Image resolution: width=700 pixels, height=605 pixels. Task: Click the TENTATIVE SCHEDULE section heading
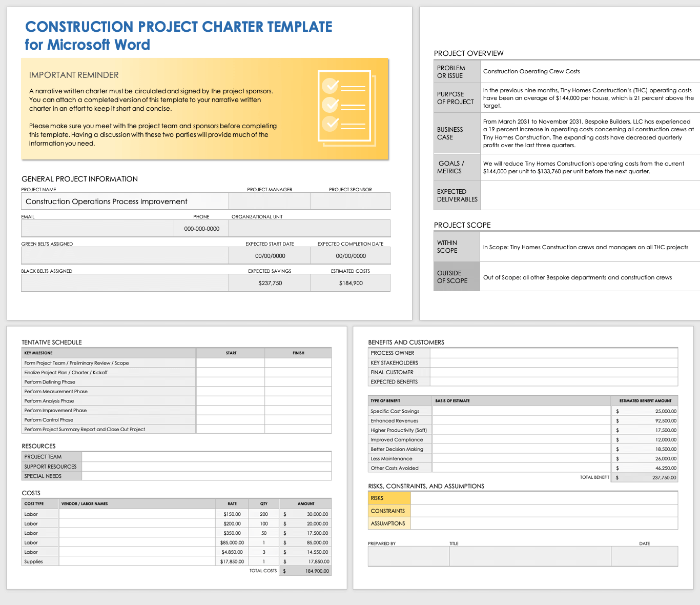point(52,342)
